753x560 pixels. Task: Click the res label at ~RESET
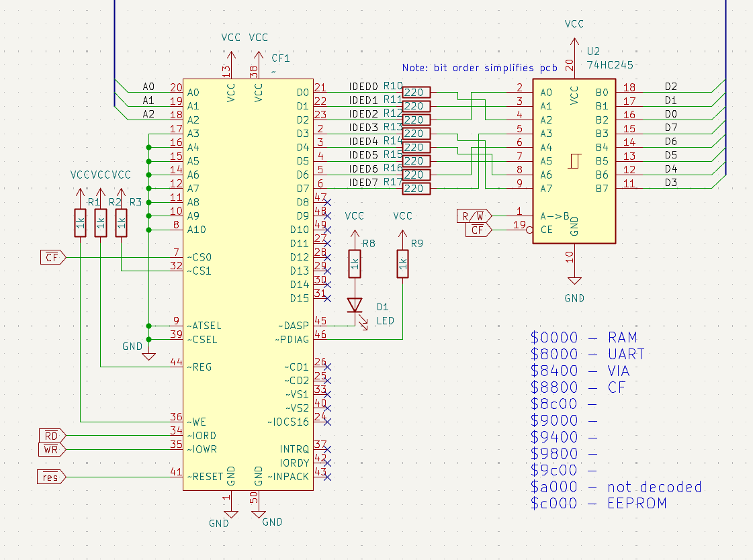(51, 477)
